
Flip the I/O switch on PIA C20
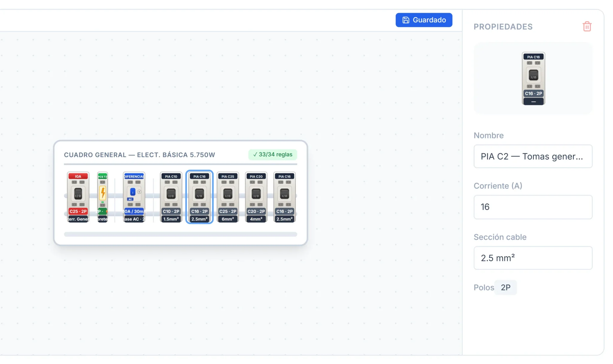click(x=256, y=194)
